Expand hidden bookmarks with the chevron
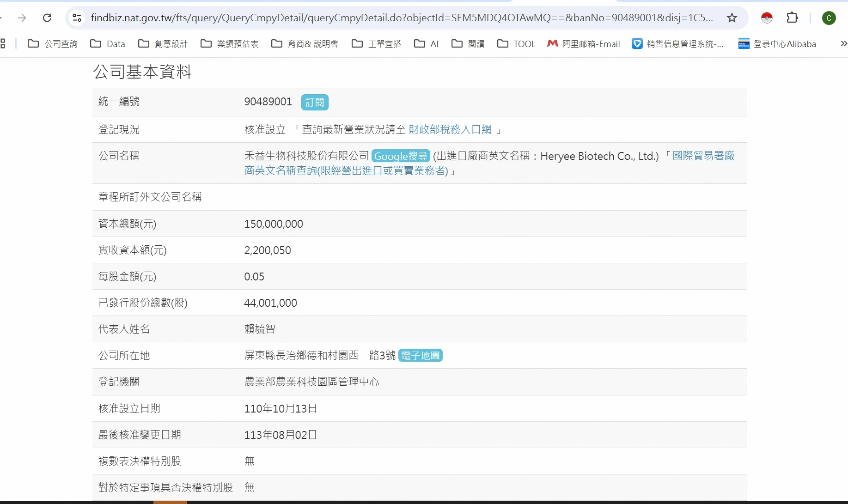The width and height of the screenshot is (848, 504). point(843,44)
